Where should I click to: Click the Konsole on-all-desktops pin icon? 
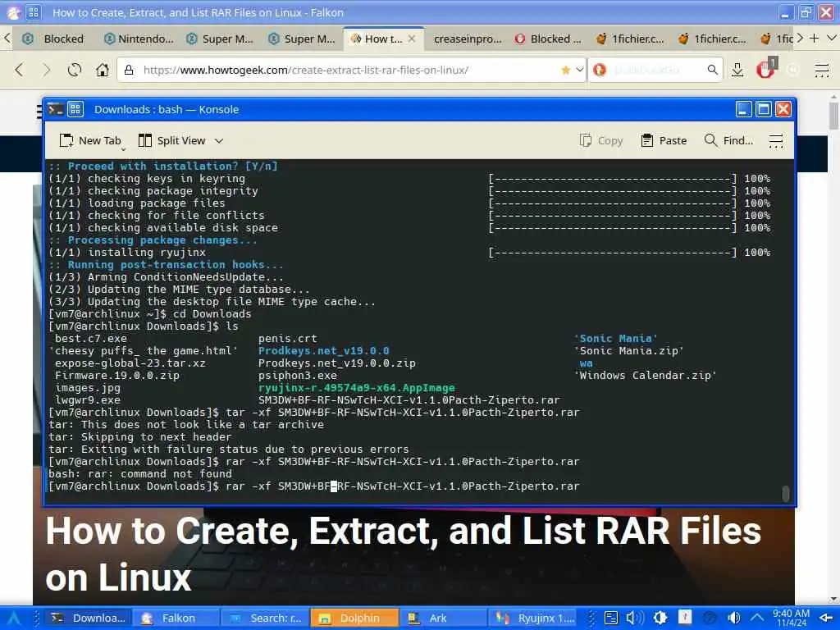coord(75,109)
